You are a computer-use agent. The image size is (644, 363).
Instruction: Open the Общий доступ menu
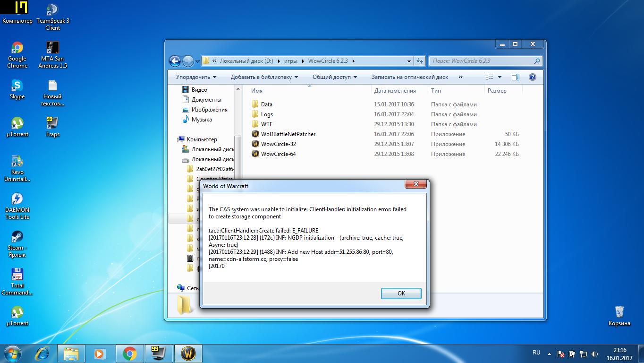[x=334, y=77]
